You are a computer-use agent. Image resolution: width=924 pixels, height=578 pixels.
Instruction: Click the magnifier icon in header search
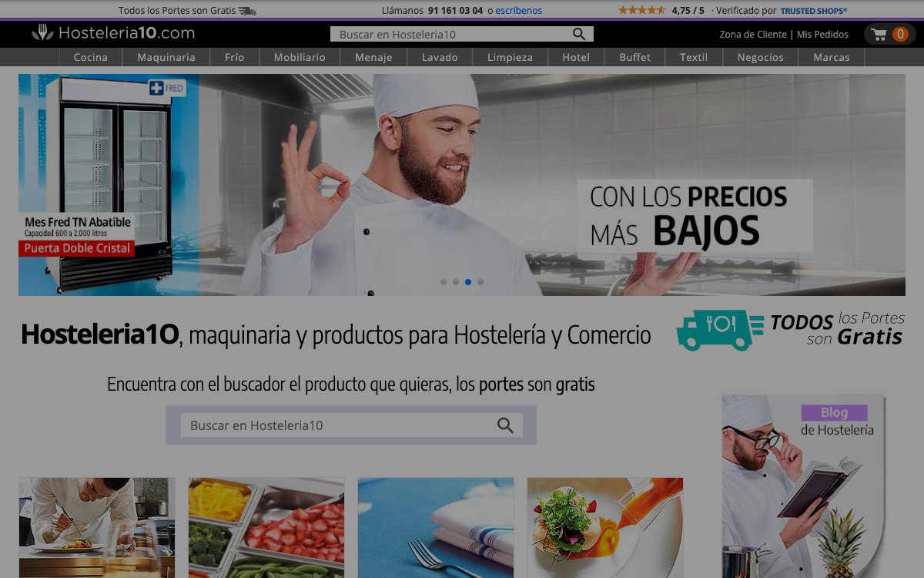[579, 34]
